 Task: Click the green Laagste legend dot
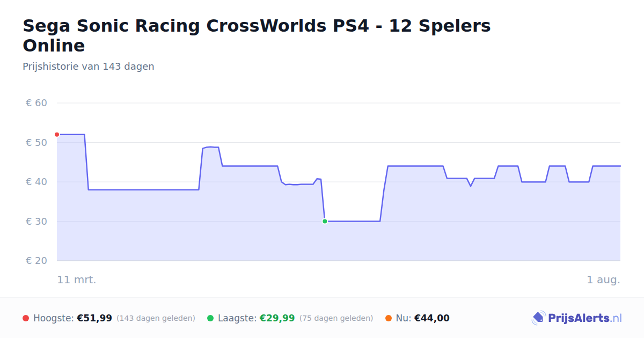(210, 318)
